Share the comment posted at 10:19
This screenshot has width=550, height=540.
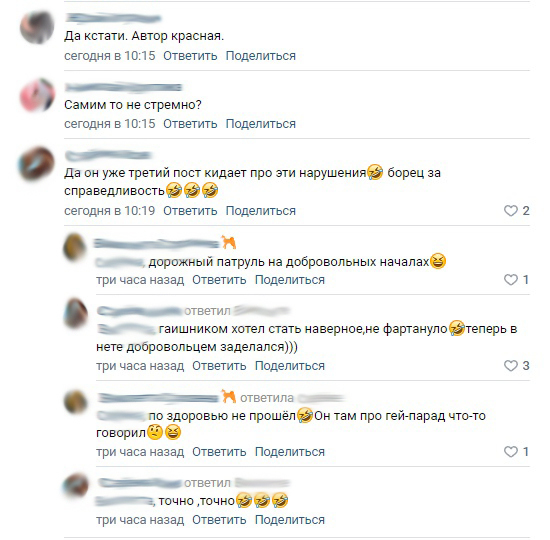tap(261, 211)
